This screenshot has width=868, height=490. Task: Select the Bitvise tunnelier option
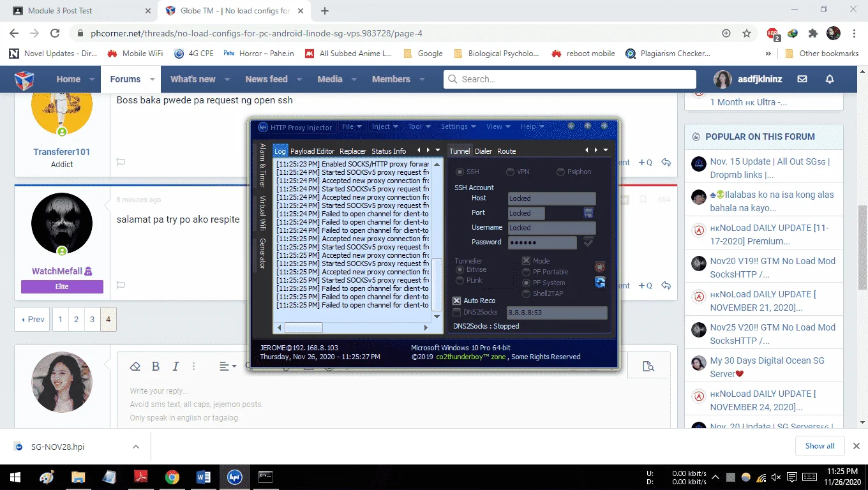point(460,270)
